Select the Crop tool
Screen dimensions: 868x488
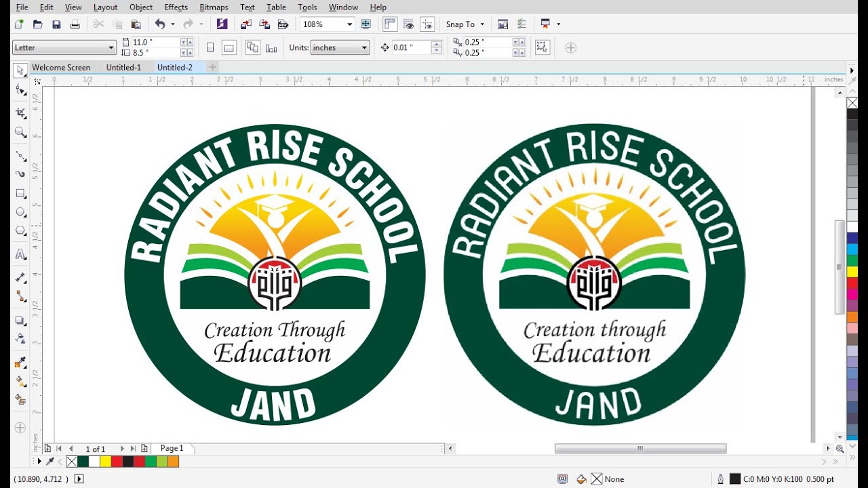(20, 113)
